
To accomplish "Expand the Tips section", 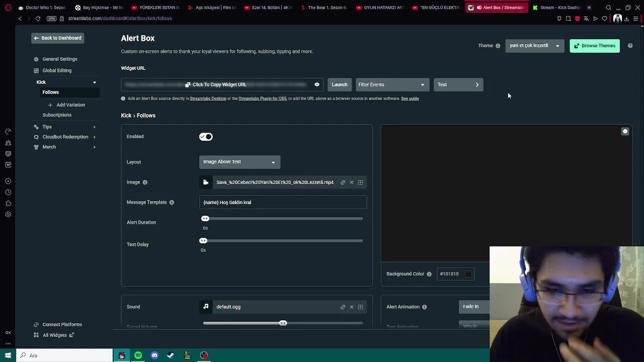I will click(x=94, y=127).
